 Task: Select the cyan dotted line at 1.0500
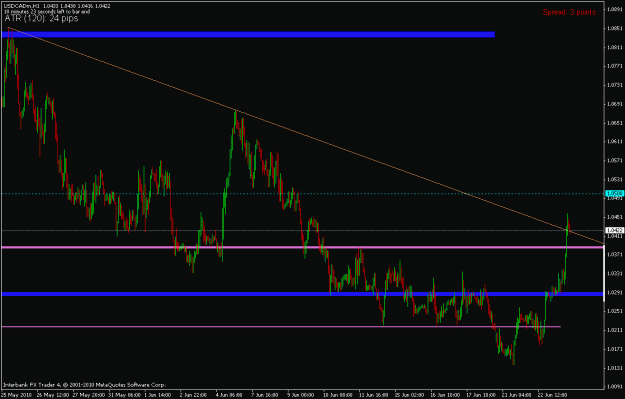[303, 194]
